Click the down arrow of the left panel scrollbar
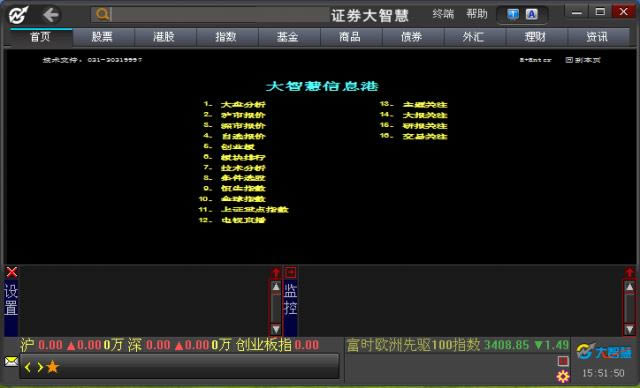This screenshot has height=388, width=640. click(x=276, y=329)
